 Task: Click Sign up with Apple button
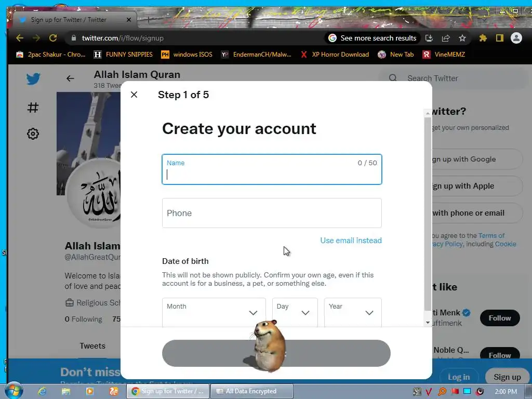tap(477, 186)
